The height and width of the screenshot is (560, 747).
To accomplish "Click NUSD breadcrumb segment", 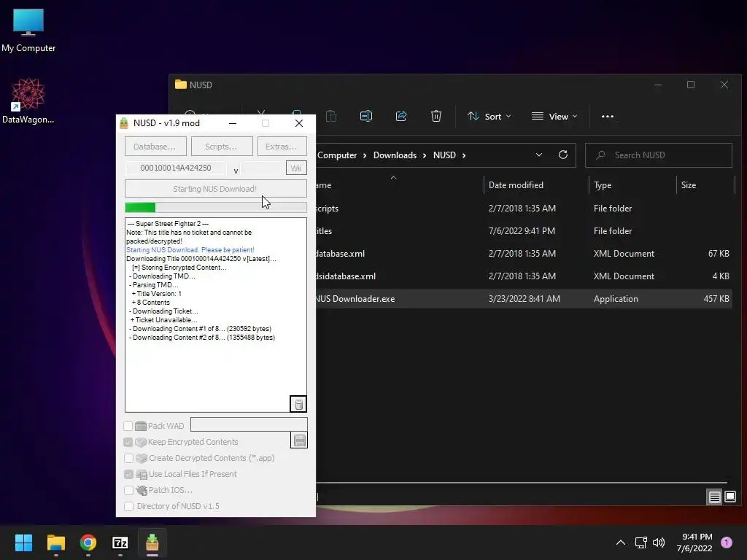I will 444,155.
